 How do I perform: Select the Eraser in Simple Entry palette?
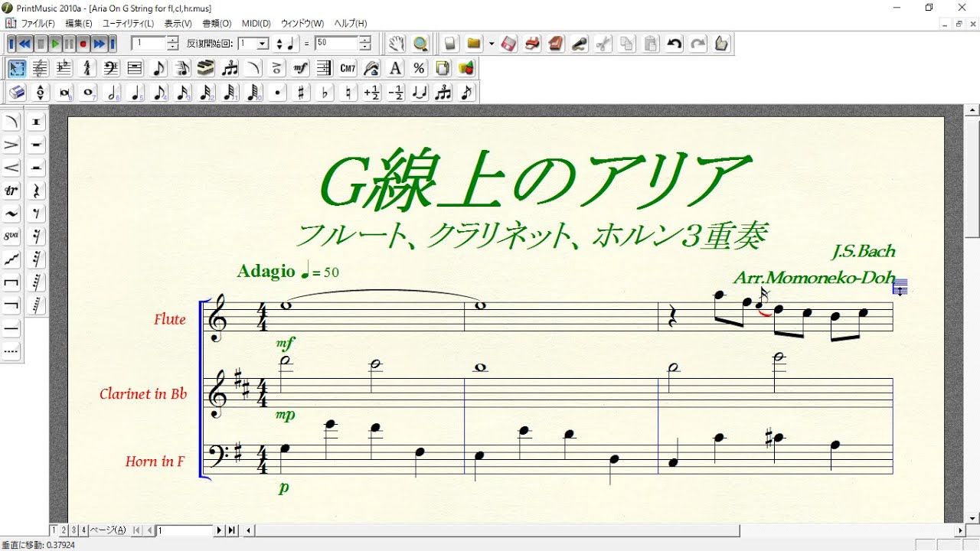(17, 93)
